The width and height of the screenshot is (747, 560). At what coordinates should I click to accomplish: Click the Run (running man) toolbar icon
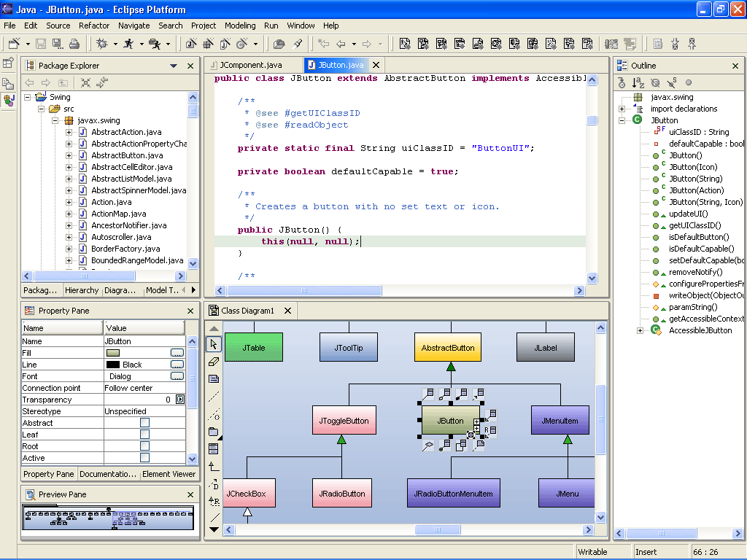(128, 44)
